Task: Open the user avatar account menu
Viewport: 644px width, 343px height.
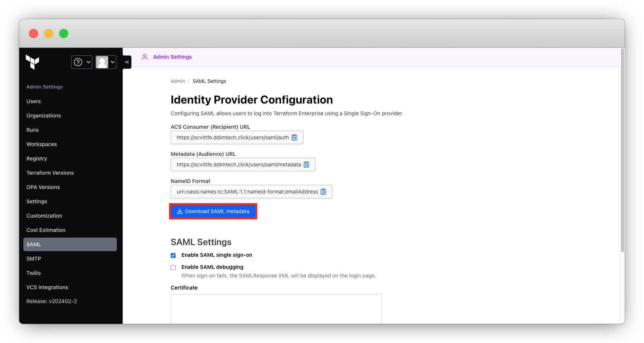Action: (106, 62)
